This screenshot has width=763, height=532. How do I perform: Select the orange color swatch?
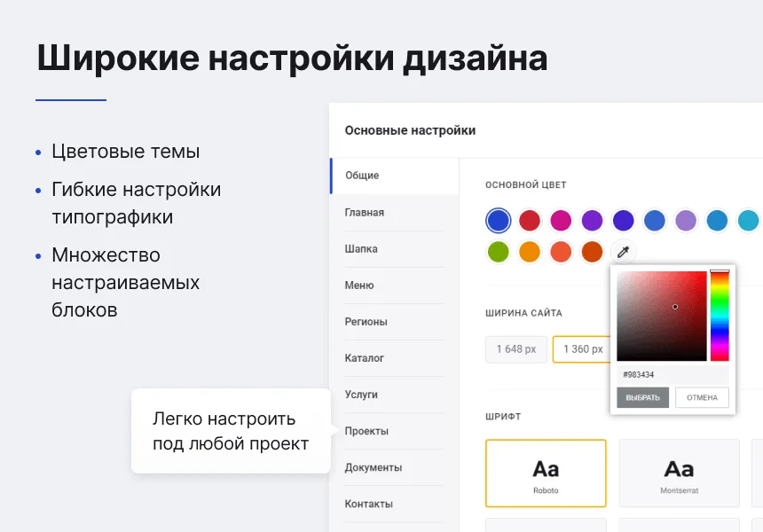pyautogui.click(x=529, y=251)
